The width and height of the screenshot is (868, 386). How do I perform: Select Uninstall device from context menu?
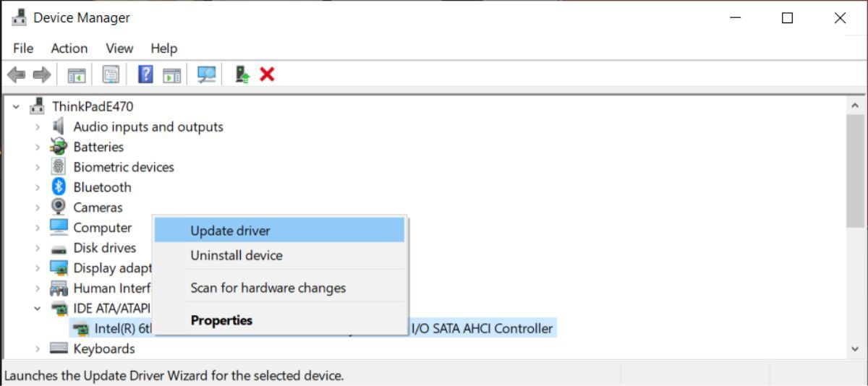coord(237,255)
